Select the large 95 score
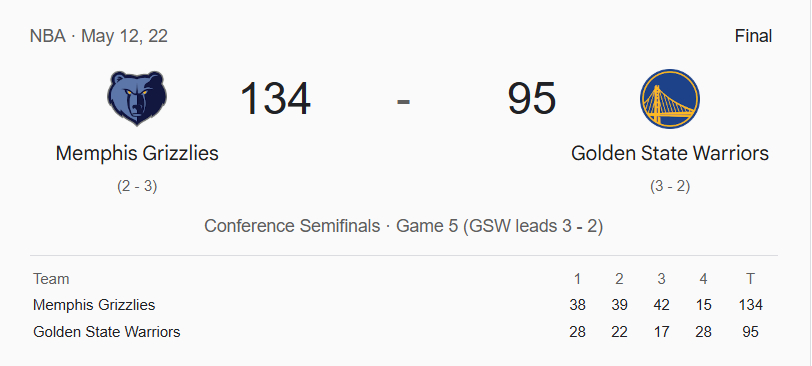This screenshot has width=812, height=366. [531, 98]
